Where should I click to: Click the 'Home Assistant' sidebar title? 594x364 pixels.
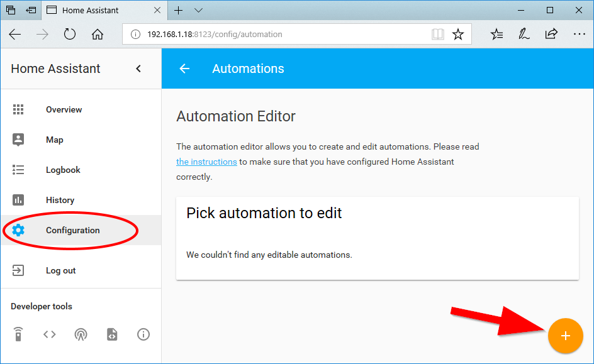click(55, 69)
